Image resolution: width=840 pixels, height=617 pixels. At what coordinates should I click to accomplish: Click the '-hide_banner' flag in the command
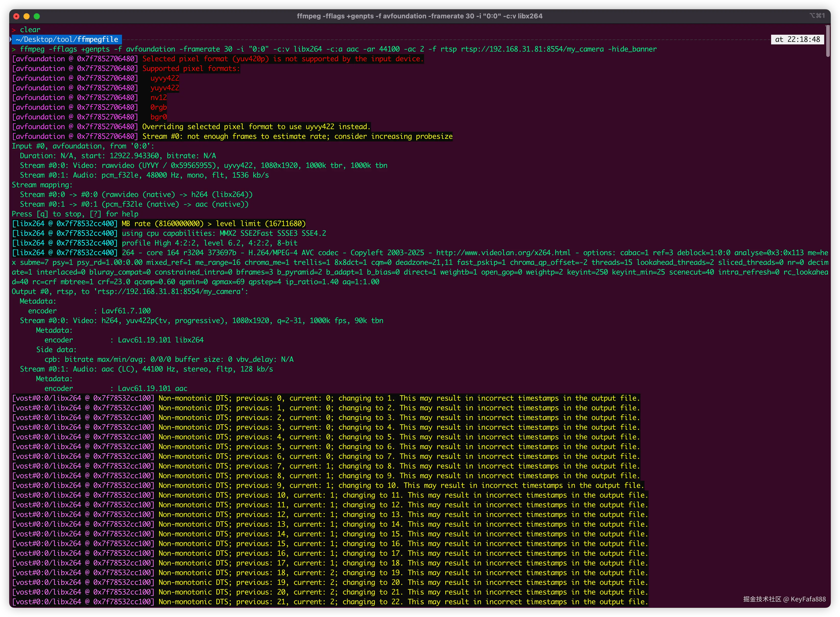632,49
